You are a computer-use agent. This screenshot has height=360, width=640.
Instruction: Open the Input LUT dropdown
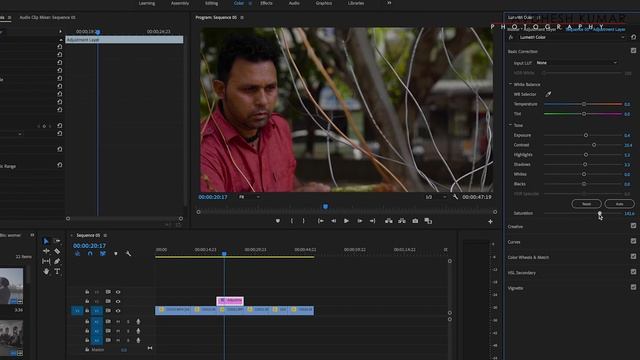click(576, 63)
